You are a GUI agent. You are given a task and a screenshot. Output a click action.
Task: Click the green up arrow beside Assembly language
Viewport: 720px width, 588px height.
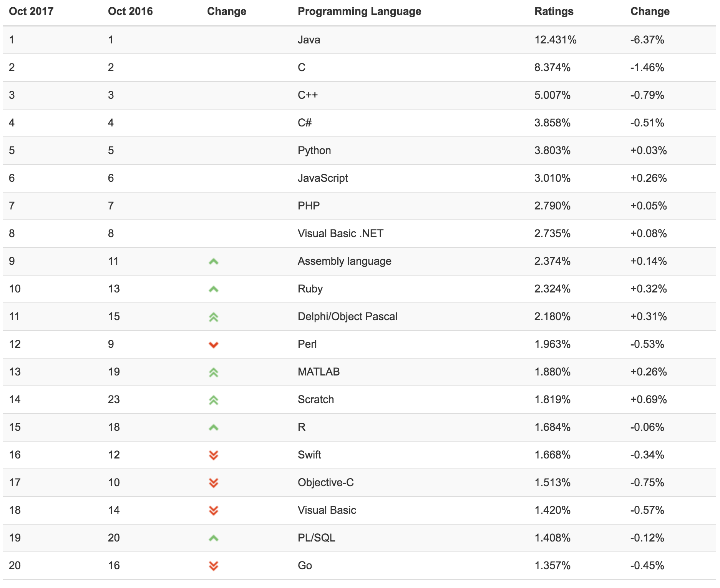coord(213,262)
